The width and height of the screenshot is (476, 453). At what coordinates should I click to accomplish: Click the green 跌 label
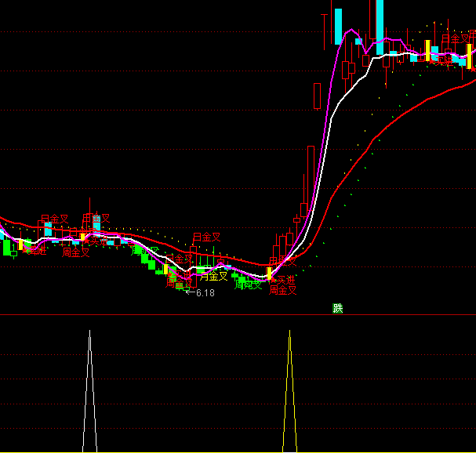tap(338, 308)
